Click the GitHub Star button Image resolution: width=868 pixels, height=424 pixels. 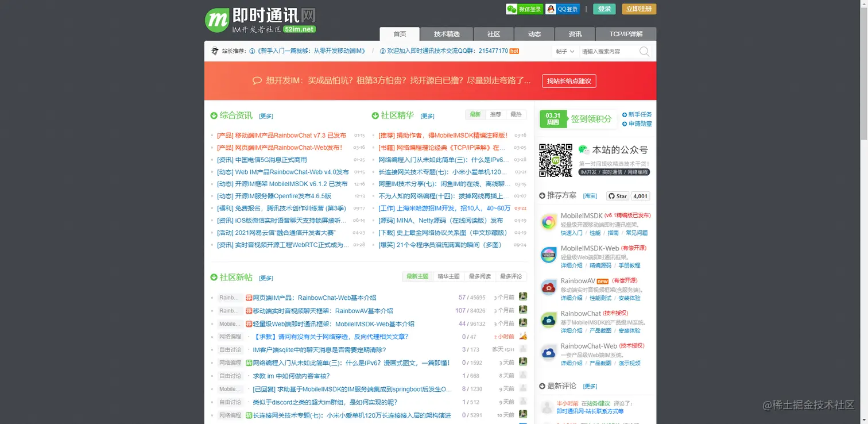tap(618, 196)
